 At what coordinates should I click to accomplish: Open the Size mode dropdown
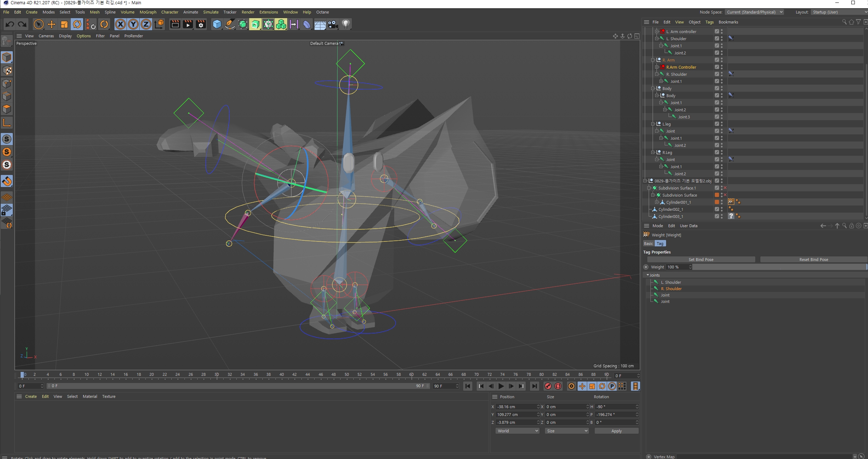[x=567, y=431]
